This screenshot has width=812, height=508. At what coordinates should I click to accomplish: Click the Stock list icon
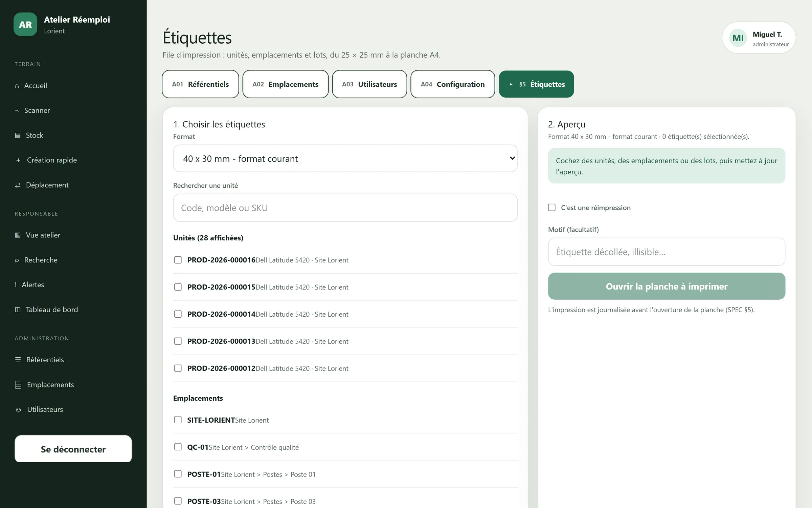(18, 135)
